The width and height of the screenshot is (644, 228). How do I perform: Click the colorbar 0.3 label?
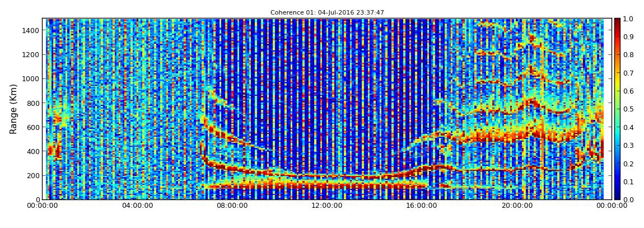tap(628, 146)
